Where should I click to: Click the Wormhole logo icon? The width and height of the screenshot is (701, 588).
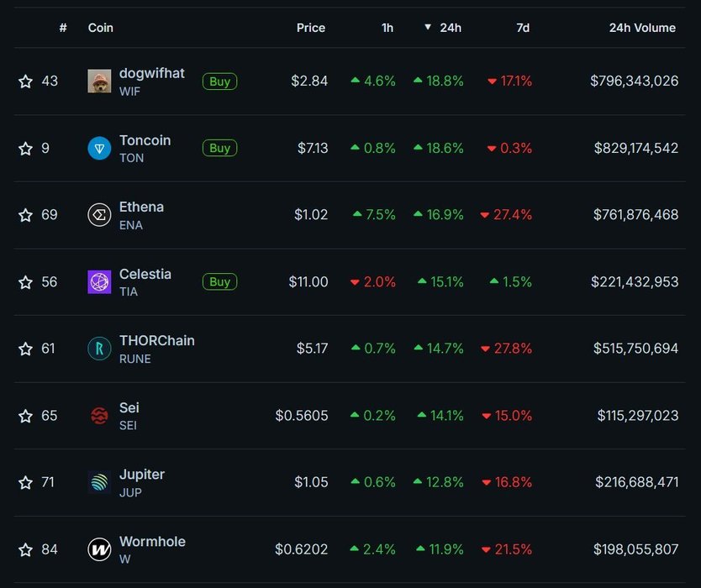point(99,549)
